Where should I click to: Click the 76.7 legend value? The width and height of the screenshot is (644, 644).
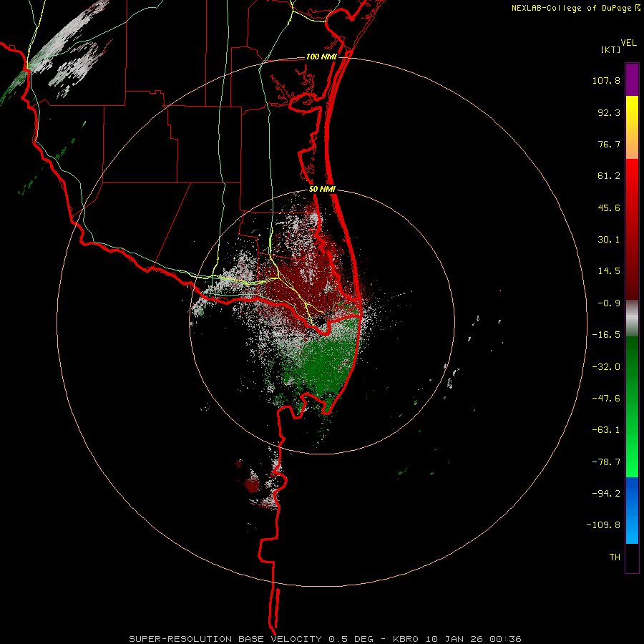coord(609,144)
